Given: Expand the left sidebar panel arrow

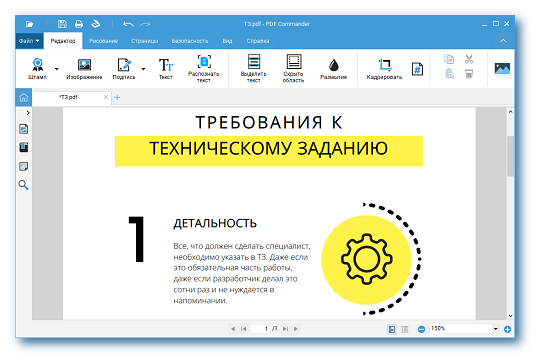Looking at the screenshot, I should 28,113.
